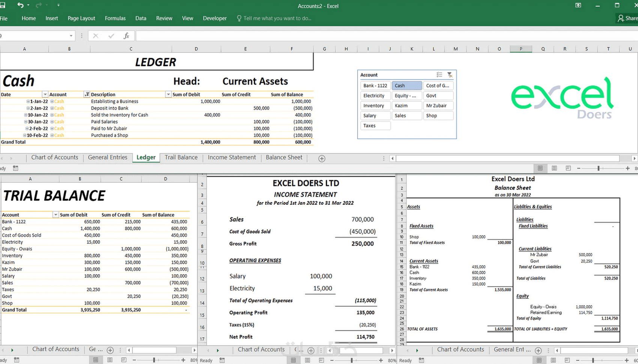This screenshot has height=364, width=638.
Task: Filter slicer by Bank - 1122
Action: [x=375, y=86]
